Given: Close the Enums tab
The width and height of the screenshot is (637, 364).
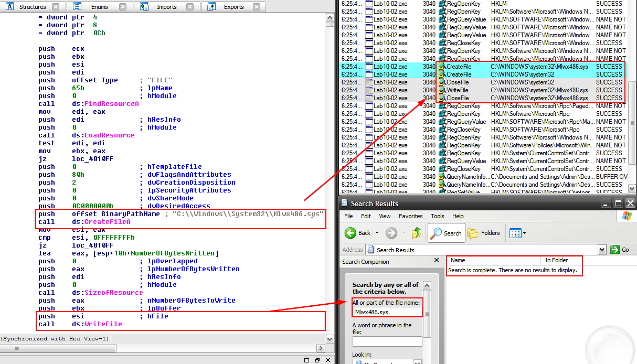Looking at the screenshot, I should [x=122, y=7].
